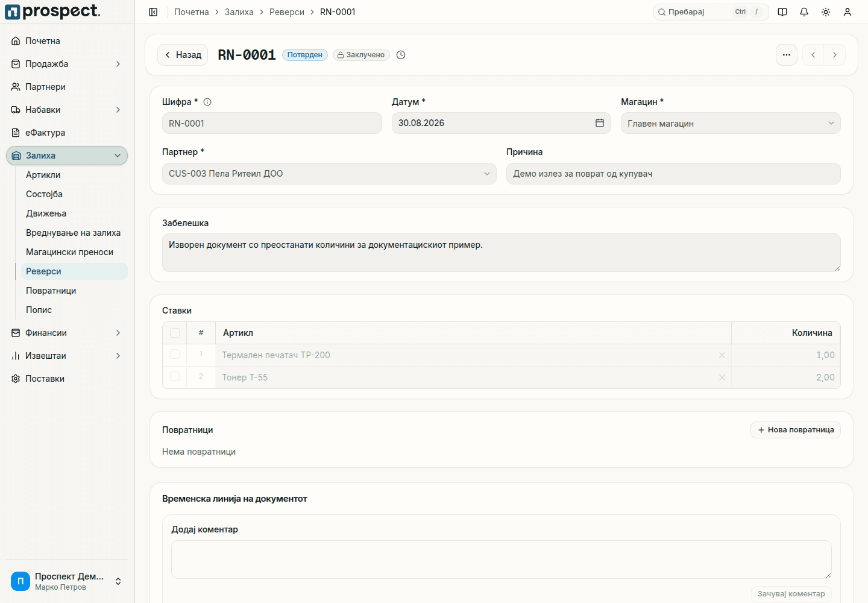The height and width of the screenshot is (603, 868).
Task: Expand the Финансии sidebar section
Action: [x=67, y=333]
